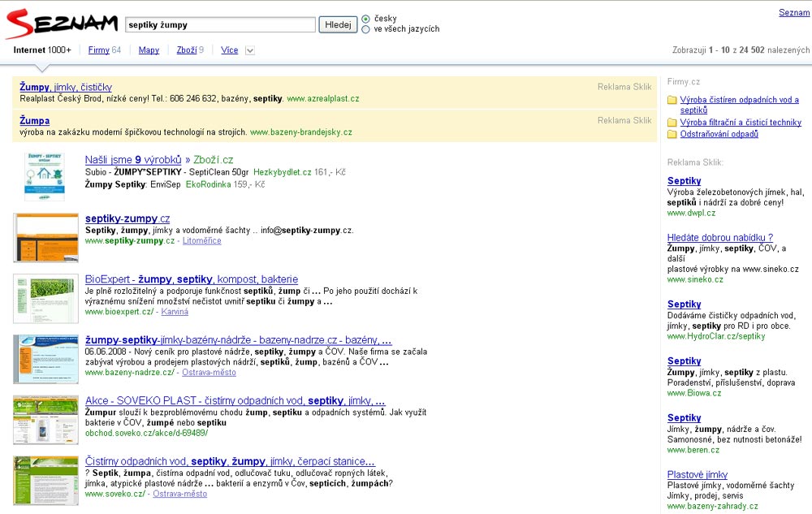Click the Litoměřice location link

(202, 240)
